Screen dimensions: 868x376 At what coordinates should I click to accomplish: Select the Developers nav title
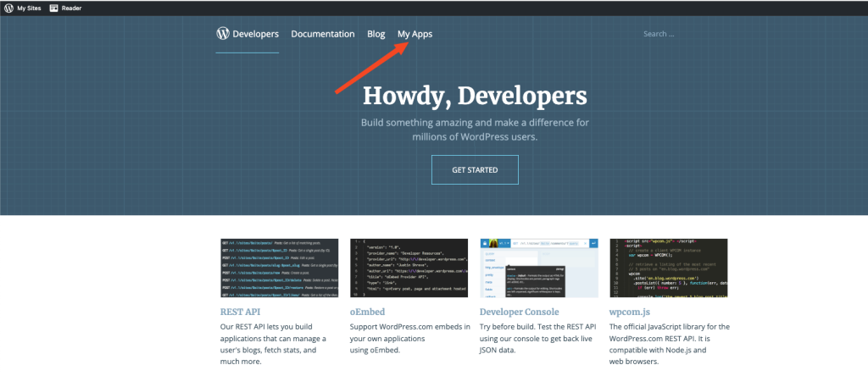256,34
